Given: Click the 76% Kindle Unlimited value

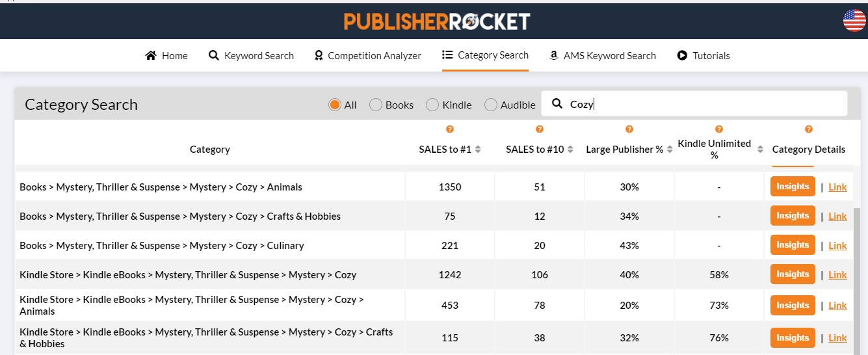Looking at the screenshot, I should tap(719, 338).
